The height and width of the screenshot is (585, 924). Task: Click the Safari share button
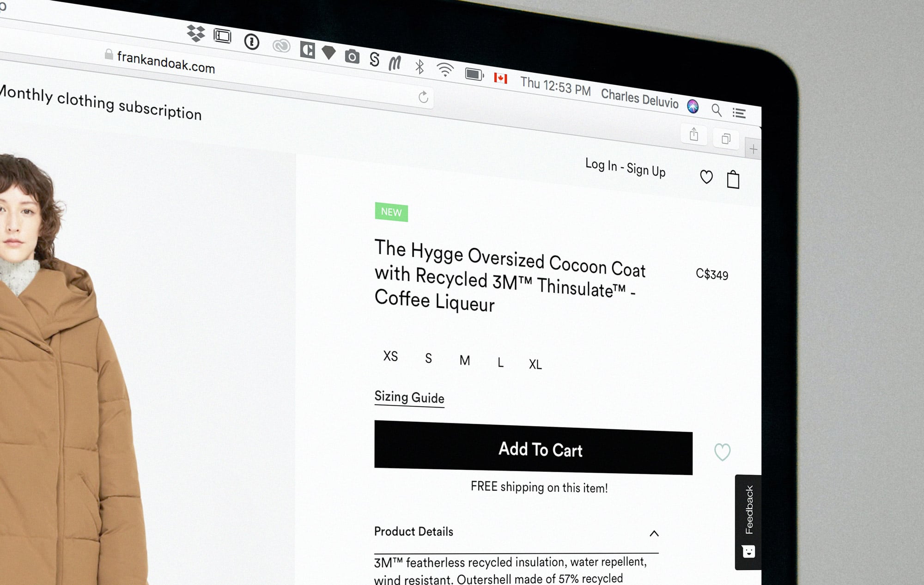[x=694, y=134]
